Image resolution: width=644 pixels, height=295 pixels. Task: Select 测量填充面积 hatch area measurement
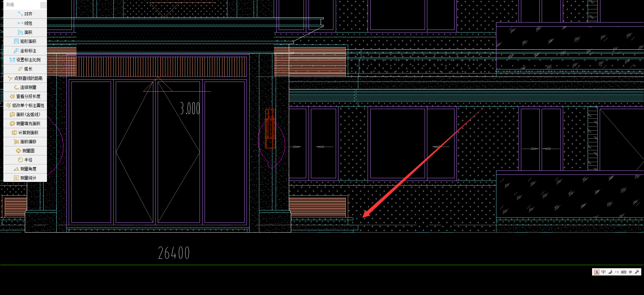pyautogui.click(x=25, y=124)
